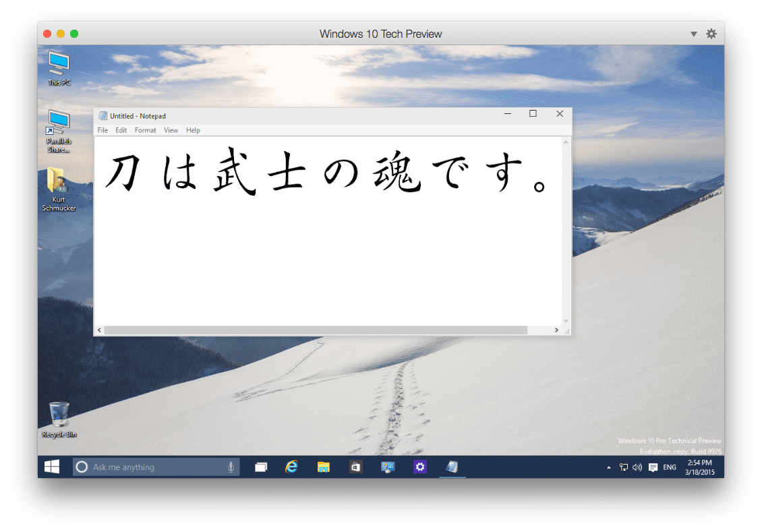The height and width of the screenshot is (532, 762).
Task: Click the horizontal scrollbar right arrow
Action: point(557,330)
